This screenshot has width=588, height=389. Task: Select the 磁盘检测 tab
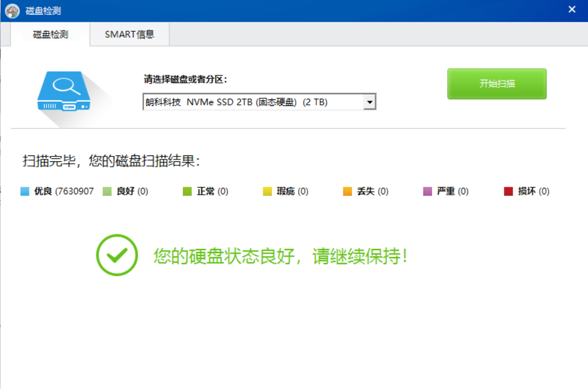pyautogui.click(x=51, y=35)
